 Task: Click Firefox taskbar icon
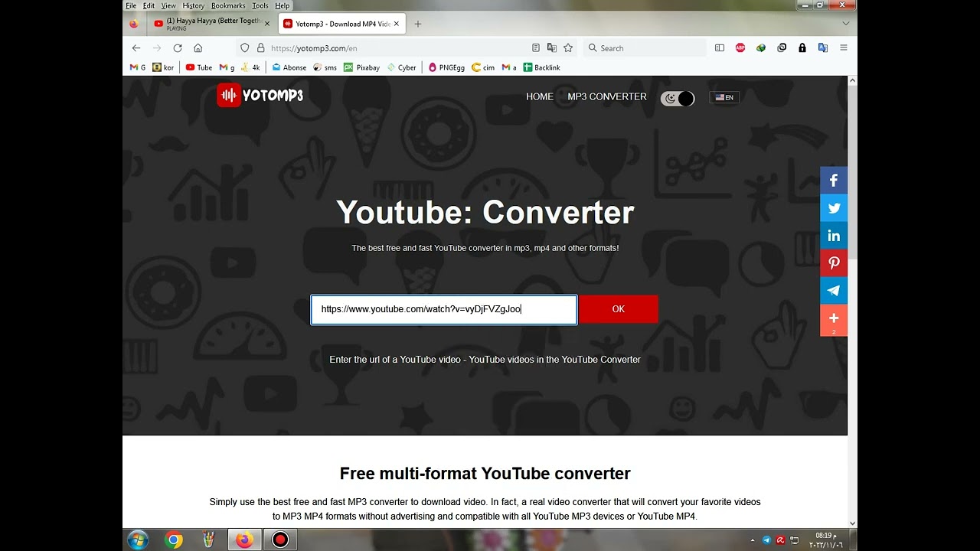pos(244,540)
